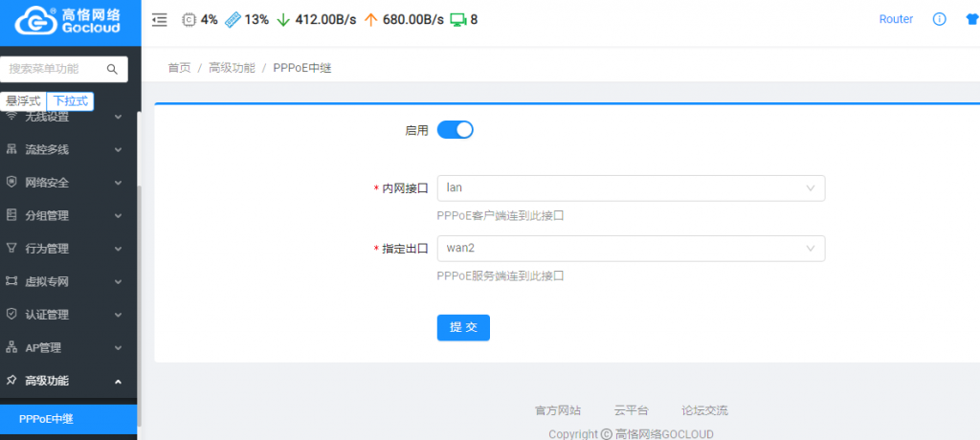
Task: Click the 搜索菜单功能 search input field
Action: (56, 69)
